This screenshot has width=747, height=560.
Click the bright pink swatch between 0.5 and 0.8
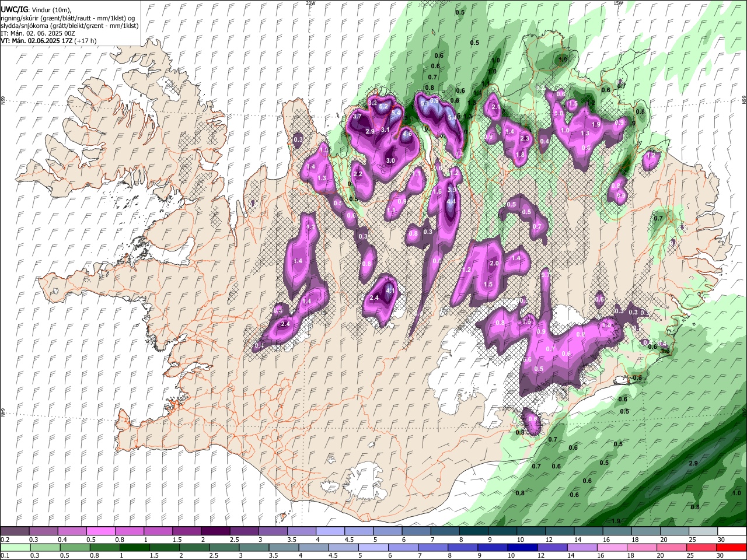100,531
